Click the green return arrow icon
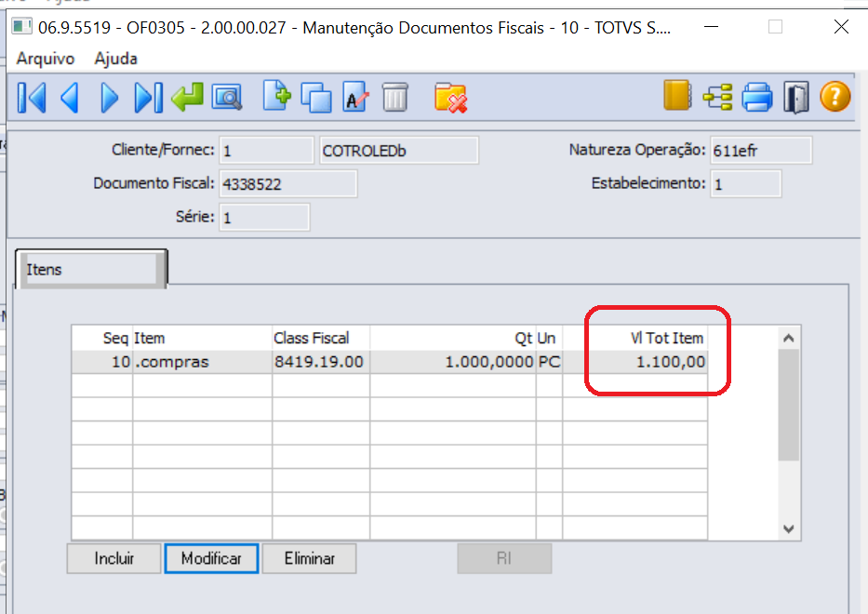The image size is (868, 614). tap(187, 98)
